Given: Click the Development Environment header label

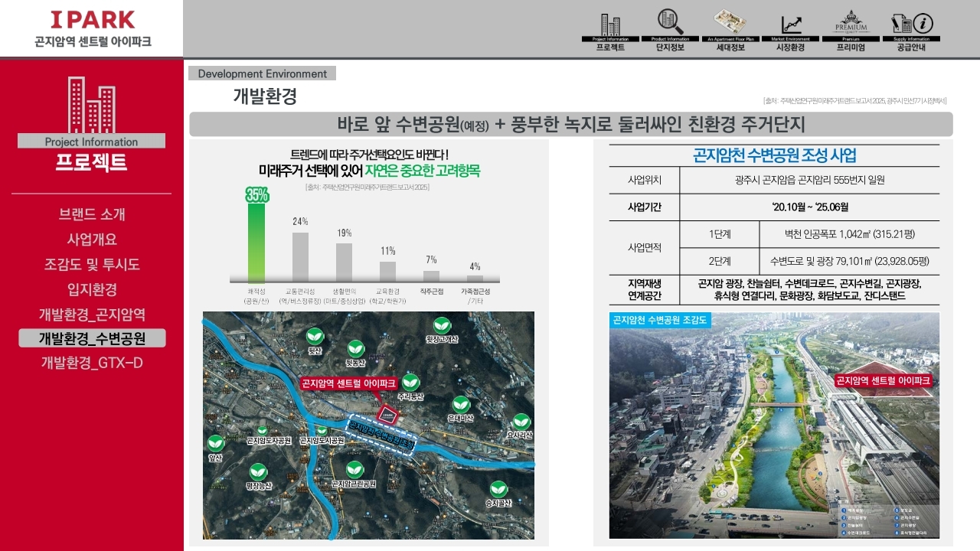Looking at the screenshot, I should point(262,73).
